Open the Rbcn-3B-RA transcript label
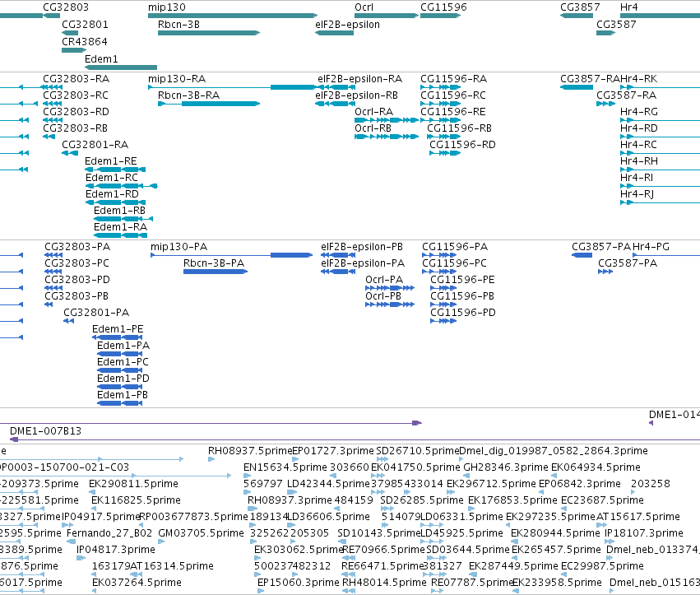Image resolution: width=700 pixels, height=595 pixels. click(x=189, y=95)
